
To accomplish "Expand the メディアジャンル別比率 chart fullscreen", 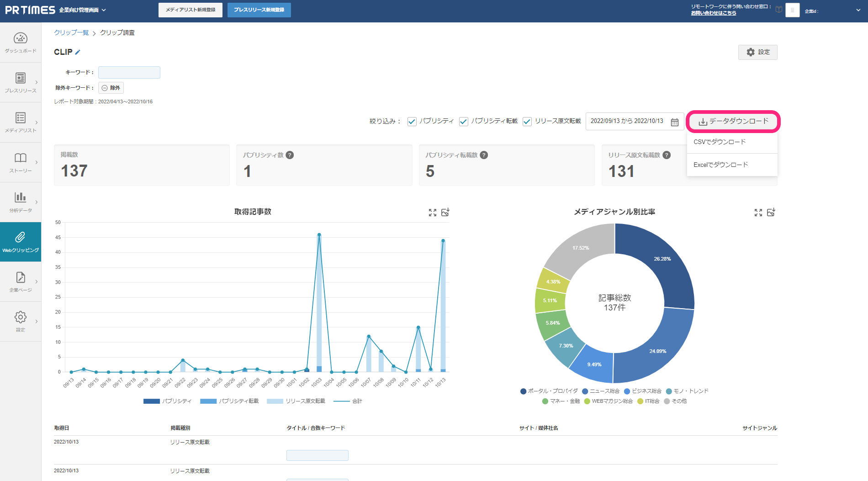I will pos(758,213).
